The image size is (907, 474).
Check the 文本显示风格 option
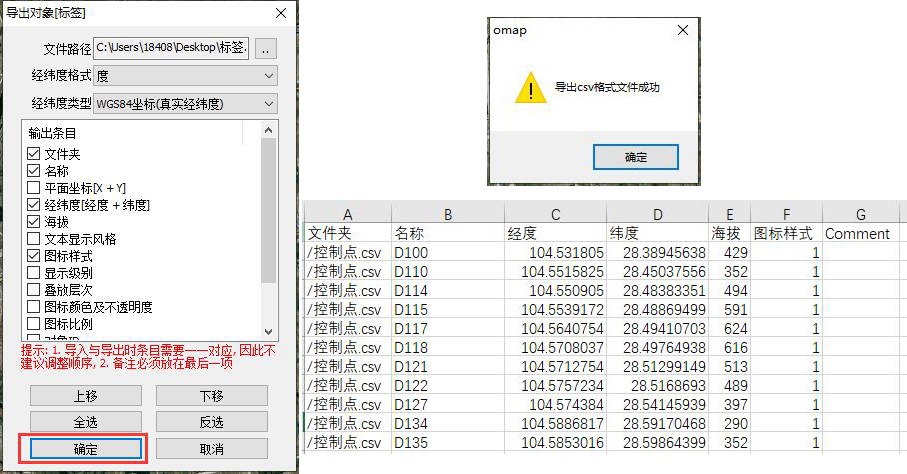click(34, 239)
